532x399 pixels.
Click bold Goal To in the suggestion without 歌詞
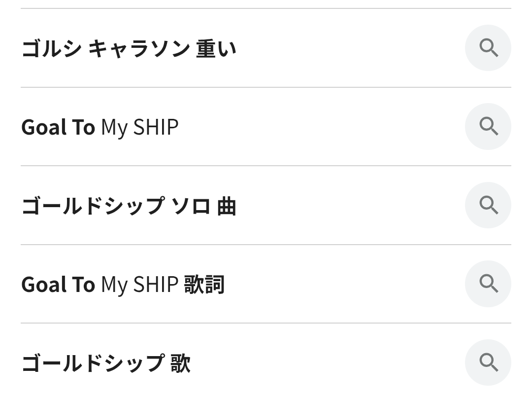point(58,127)
